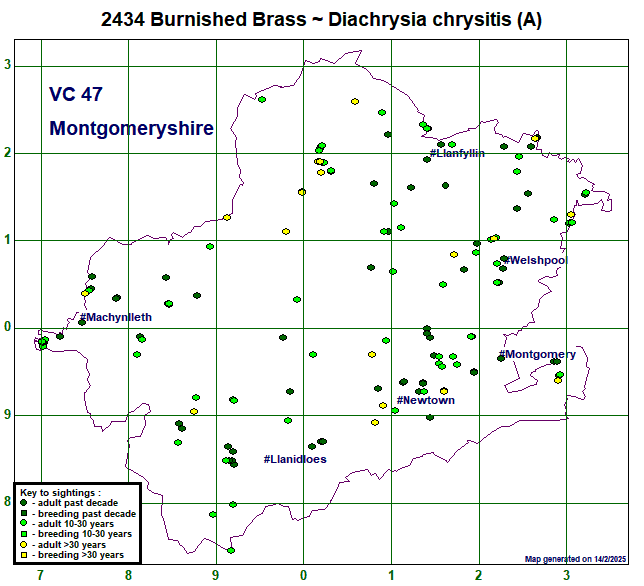Click 'Map generated on 14/2/2025' text
This screenshot has width=644, height=586.
coord(575,559)
